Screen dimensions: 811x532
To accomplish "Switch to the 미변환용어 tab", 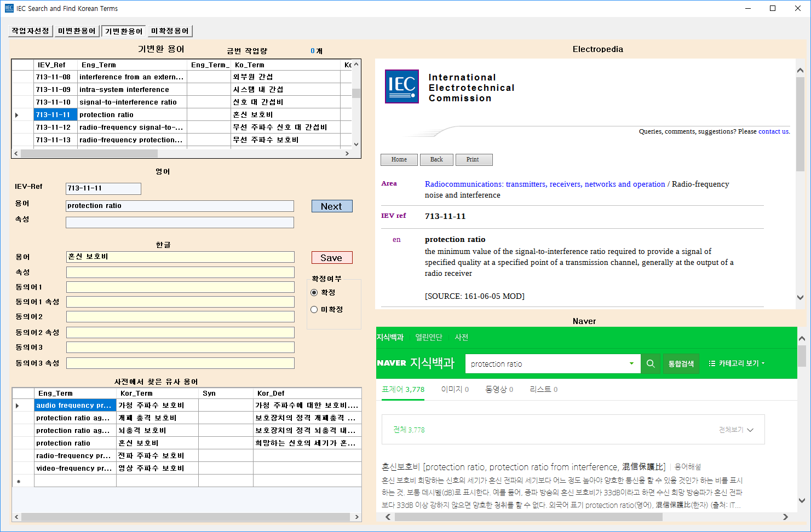I will [77, 31].
